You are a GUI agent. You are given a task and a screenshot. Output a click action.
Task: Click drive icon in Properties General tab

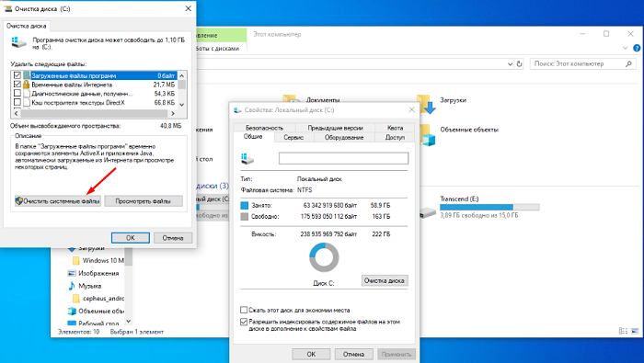(x=247, y=158)
